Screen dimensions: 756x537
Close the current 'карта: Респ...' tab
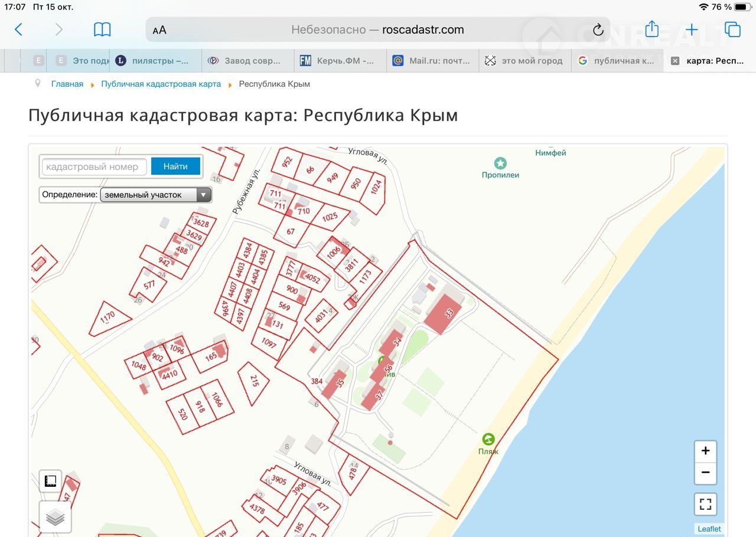click(675, 61)
